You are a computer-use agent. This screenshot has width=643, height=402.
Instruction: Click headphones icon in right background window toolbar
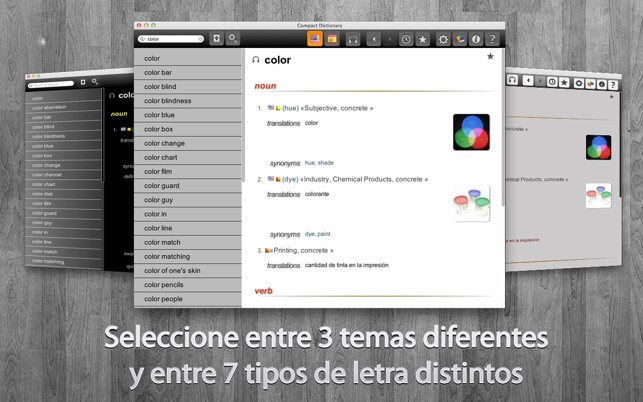511,80
